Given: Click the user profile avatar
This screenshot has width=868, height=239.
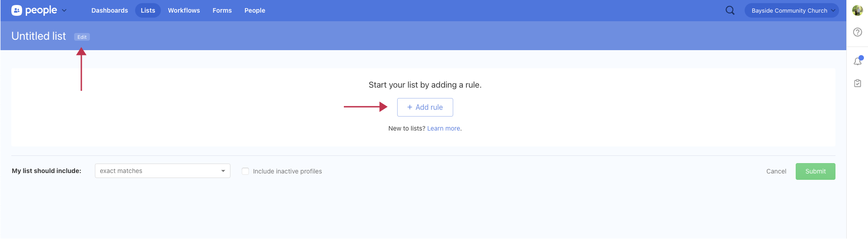Looking at the screenshot, I should (857, 10).
